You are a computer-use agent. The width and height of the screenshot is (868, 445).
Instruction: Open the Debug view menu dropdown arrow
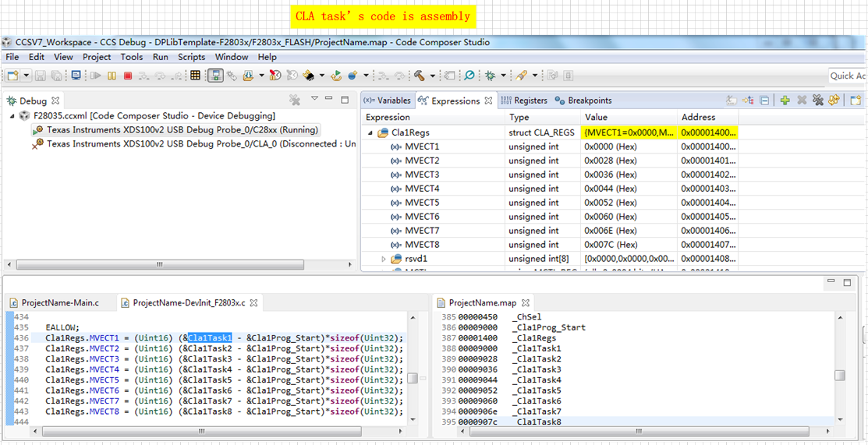pyautogui.click(x=314, y=99)
